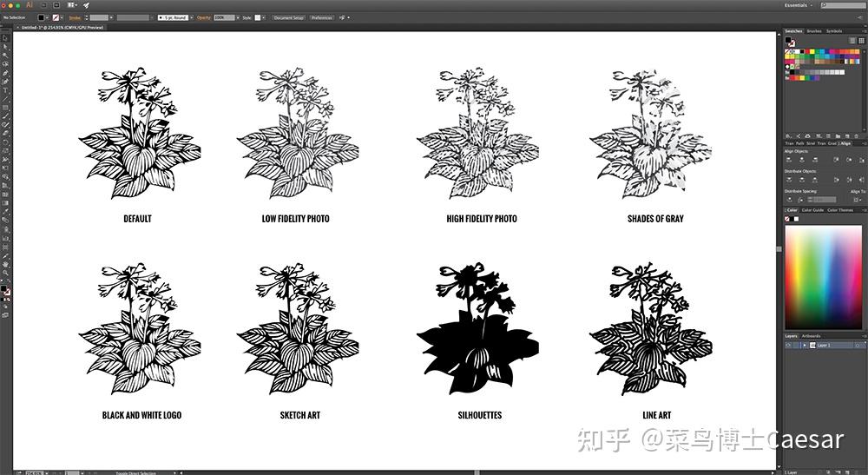Switch to the Color Themes tab
The image size is (868, 475).
pos(839,210)
